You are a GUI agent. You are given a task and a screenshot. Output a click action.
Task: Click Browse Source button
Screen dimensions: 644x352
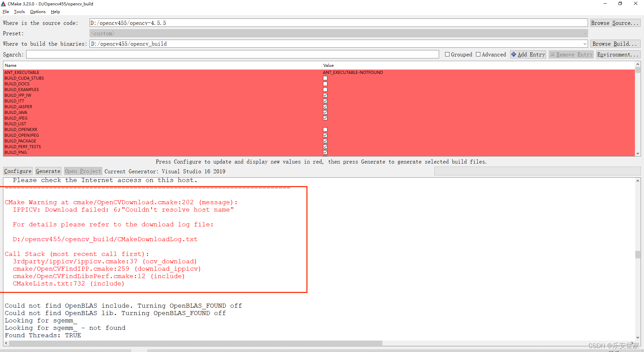(x=615, y=23)
